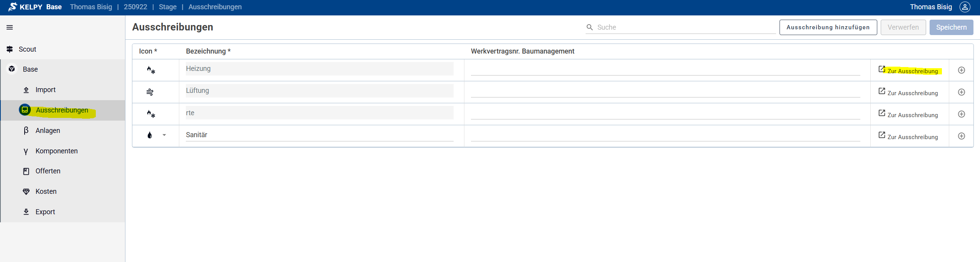The width and height of the screenshot is (980, 262).
Task: Click the Suche search field
Action: (685, 27)
